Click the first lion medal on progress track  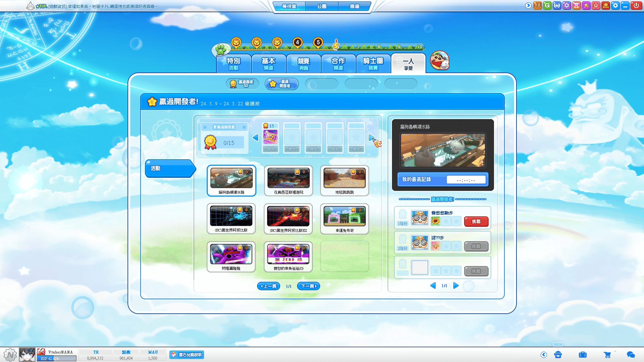pos(236,43)
